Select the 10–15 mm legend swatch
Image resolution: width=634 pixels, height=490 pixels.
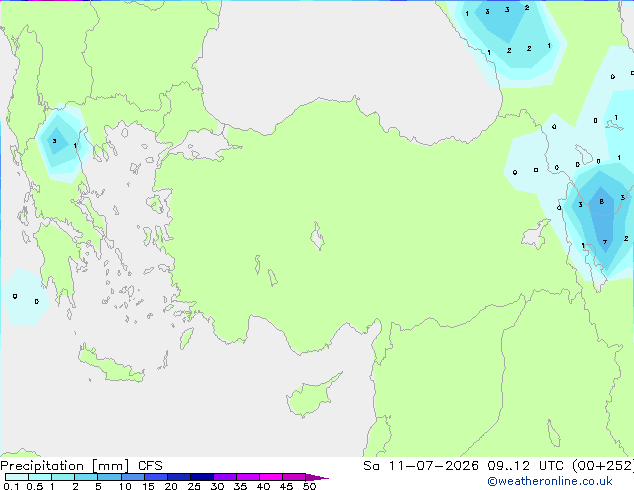132,477
